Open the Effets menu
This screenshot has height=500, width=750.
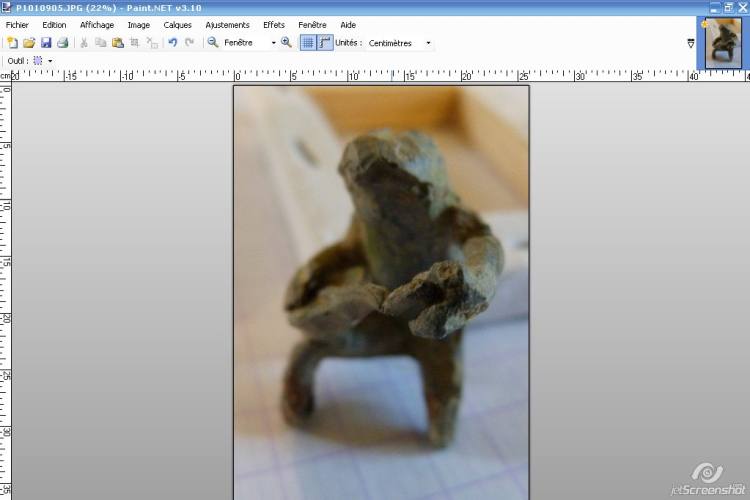point(274,25)
